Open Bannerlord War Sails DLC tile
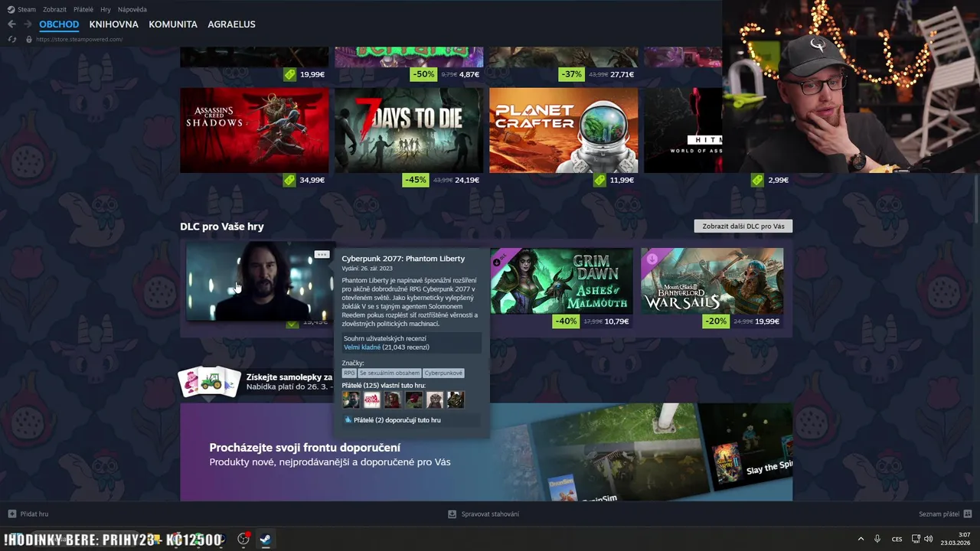980x551 pixels. click(712, 281)
